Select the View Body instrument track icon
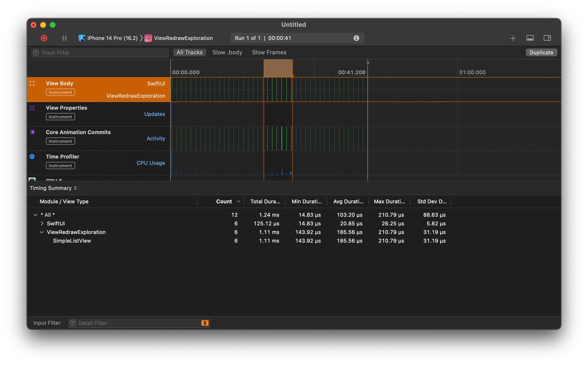Image resolution: width=588 pixels, height=365 pixels. [x=32, y=83]
